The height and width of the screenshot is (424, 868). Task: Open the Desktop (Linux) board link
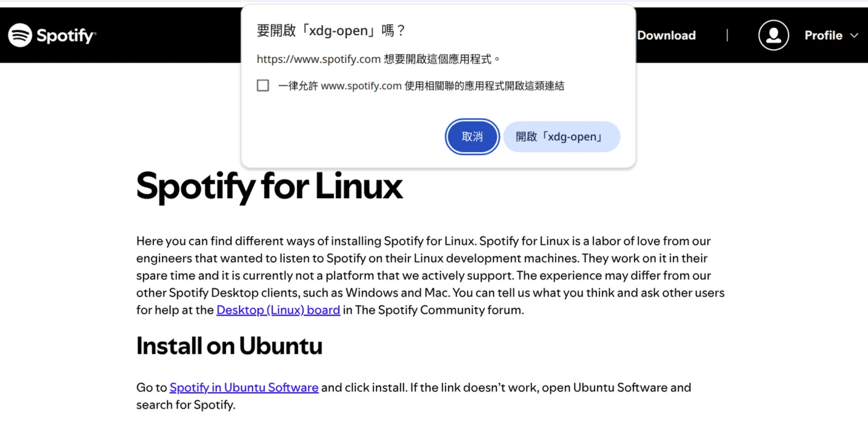(x=278, y=310)
